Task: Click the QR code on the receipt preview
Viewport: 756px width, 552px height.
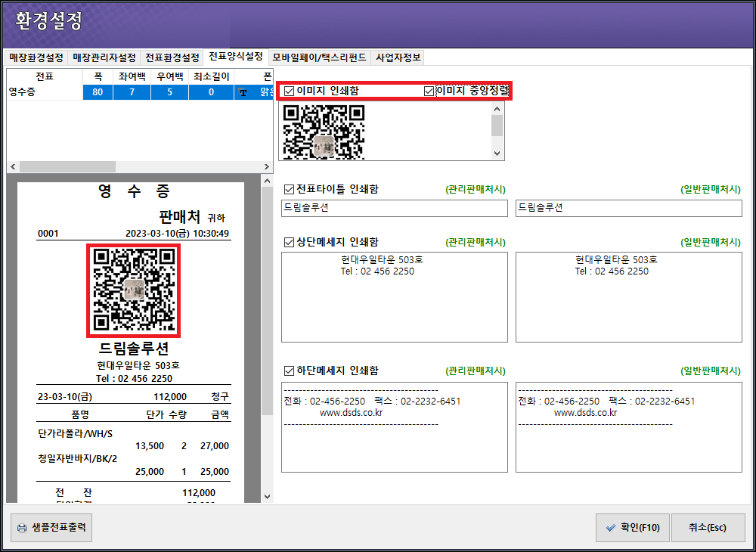Action: click(133, 290)
